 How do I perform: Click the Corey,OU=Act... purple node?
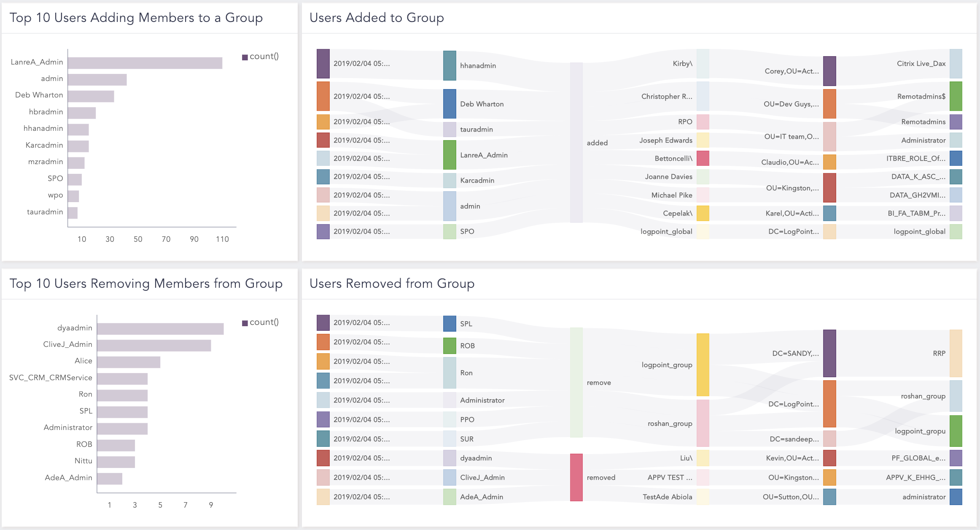tap(829, 71)
